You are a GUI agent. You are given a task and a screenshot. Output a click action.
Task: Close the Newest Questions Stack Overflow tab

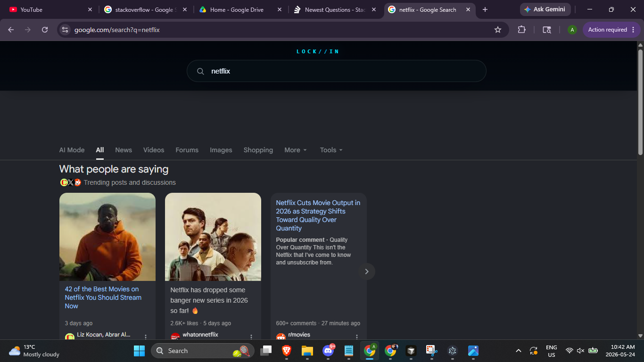(x=374, y=9)
